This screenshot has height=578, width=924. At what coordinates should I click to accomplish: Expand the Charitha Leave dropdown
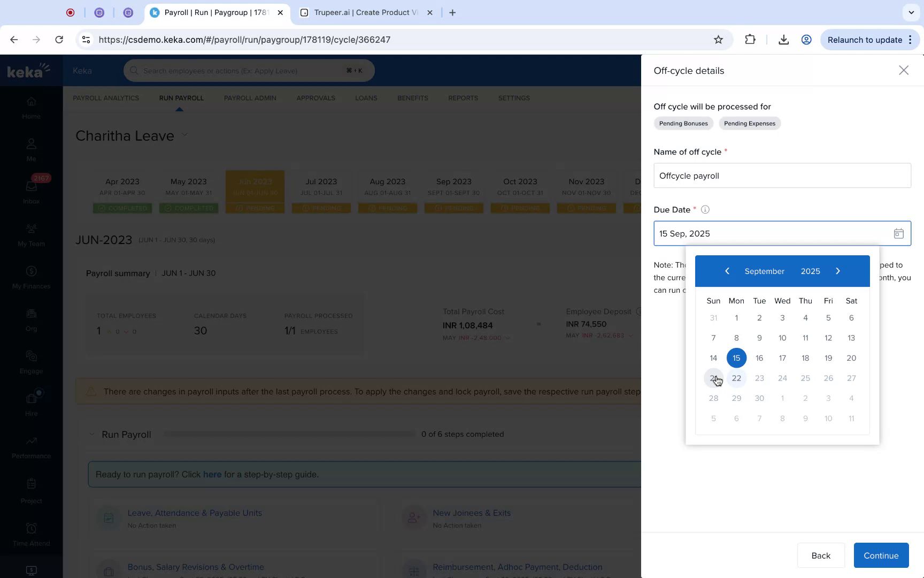coord(184,135)
